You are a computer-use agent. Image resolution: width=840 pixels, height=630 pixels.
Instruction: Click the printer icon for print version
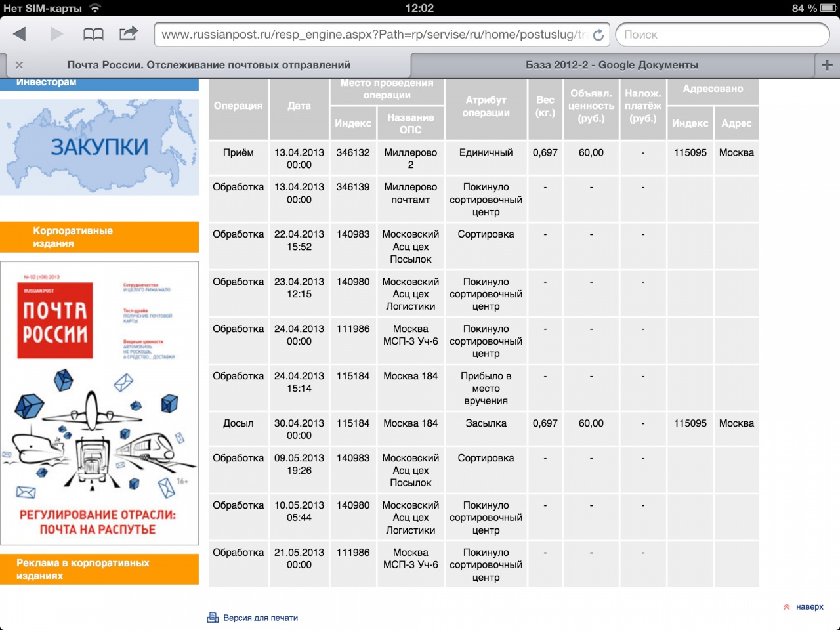(x=213, y=618)
